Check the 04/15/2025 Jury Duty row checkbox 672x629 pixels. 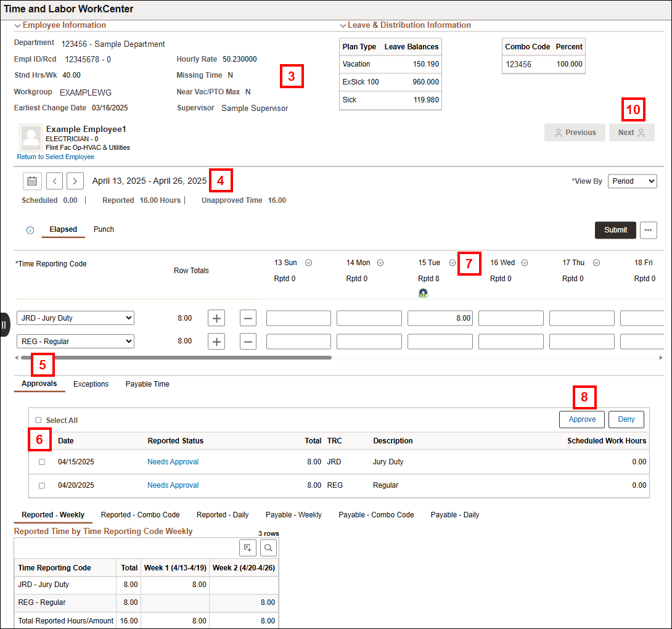tap(41, 462)
